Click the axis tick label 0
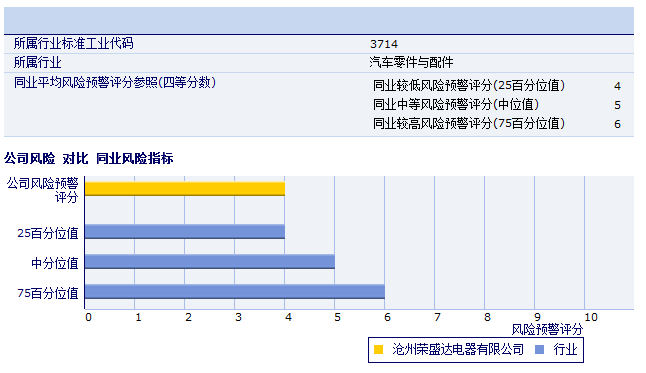The image size is (646, 373). click(x=88, y=317)
